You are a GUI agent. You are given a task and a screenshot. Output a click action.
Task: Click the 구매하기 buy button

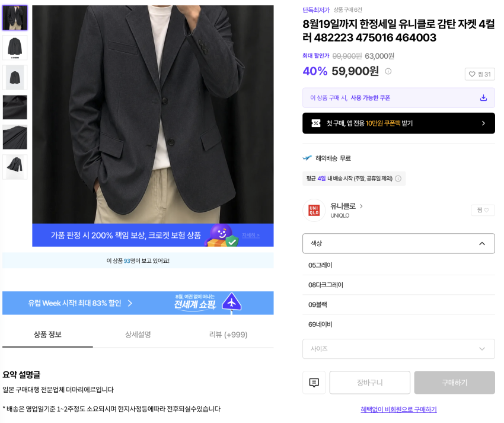coord(455,383)
